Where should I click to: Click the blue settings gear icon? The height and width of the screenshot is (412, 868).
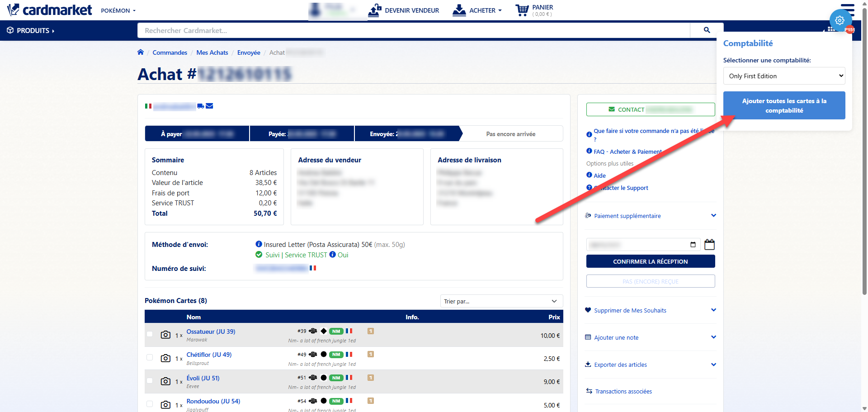[840, 20]
